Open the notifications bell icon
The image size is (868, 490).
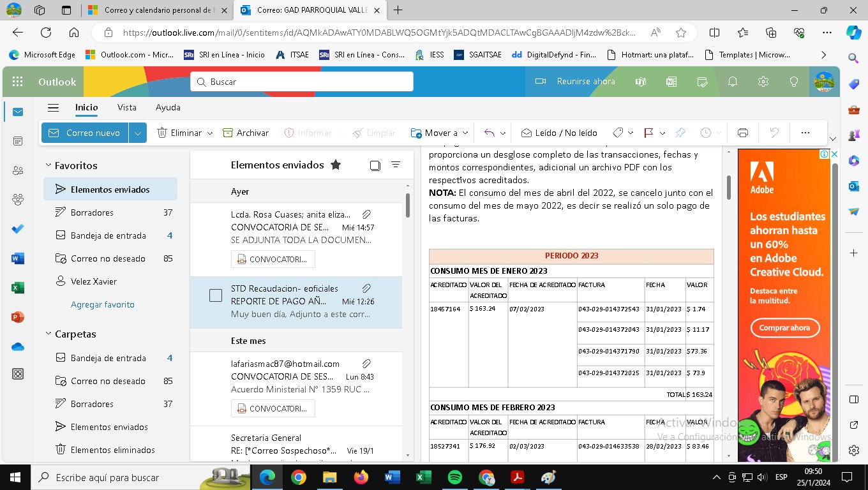733,82
